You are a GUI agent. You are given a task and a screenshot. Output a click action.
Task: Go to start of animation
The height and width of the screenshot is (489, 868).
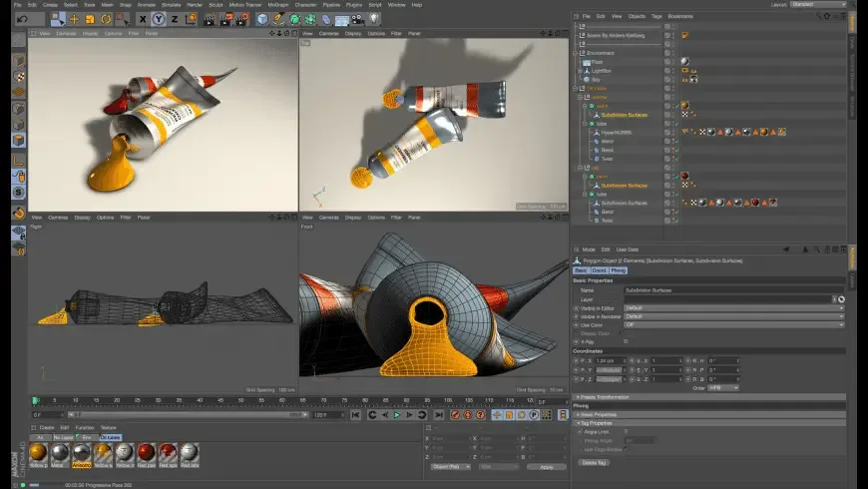point(356,415)
